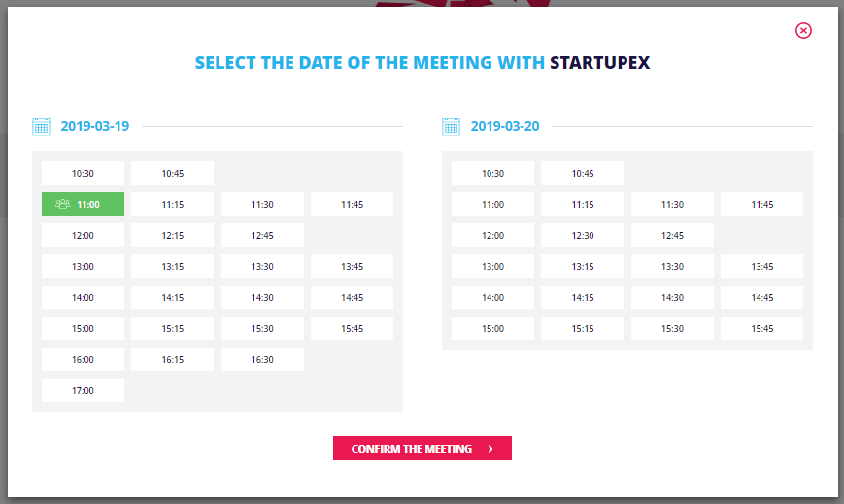Select 14:30 slot on 2019-03-20
The height and width of the screenshot is (504, 844).
tap(672, 297)
